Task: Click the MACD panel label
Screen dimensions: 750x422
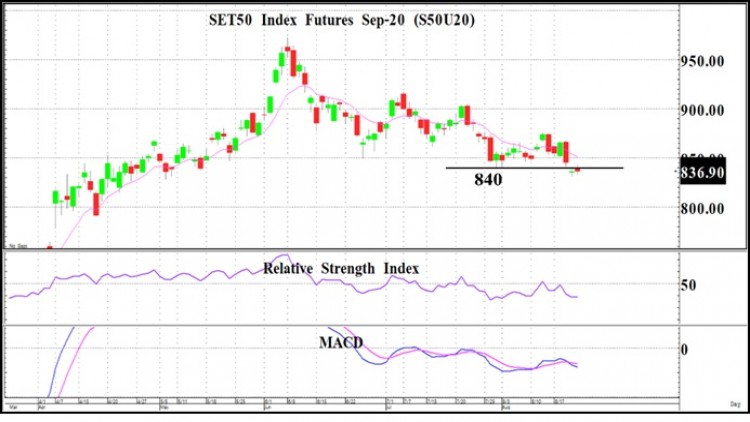Action: tap(341, 343)
